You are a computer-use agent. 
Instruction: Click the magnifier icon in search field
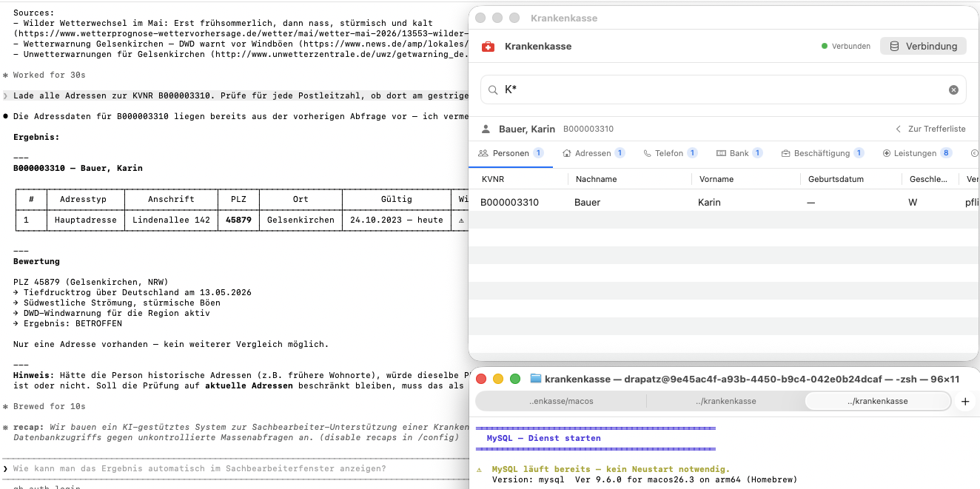pos(493,90)
